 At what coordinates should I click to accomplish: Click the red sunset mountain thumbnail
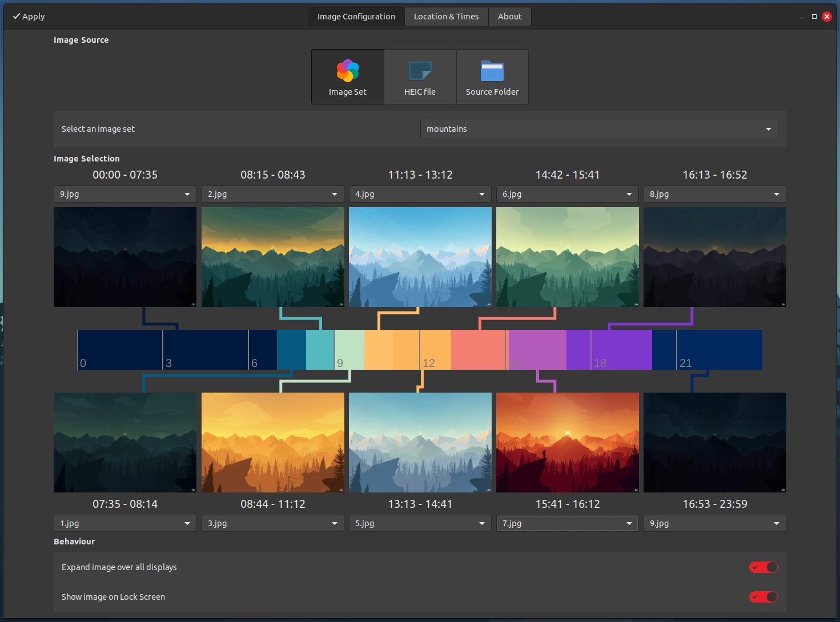[x=567, y=442]
